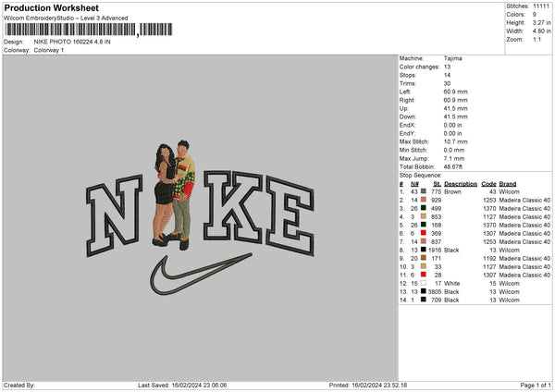Click the outlined letter K in the design
Image resolution: width=555 pixels, height=392 pixels.
[233, 208]
